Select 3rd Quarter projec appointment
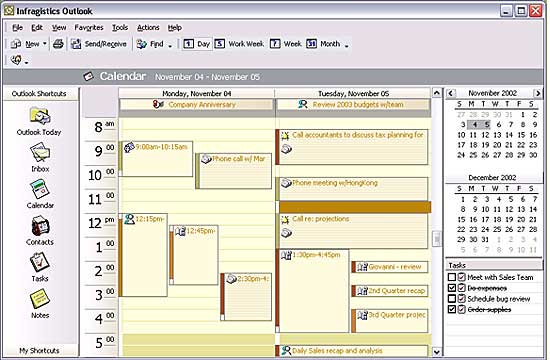The height and width of the screenshot is (360, 550). 390,320
